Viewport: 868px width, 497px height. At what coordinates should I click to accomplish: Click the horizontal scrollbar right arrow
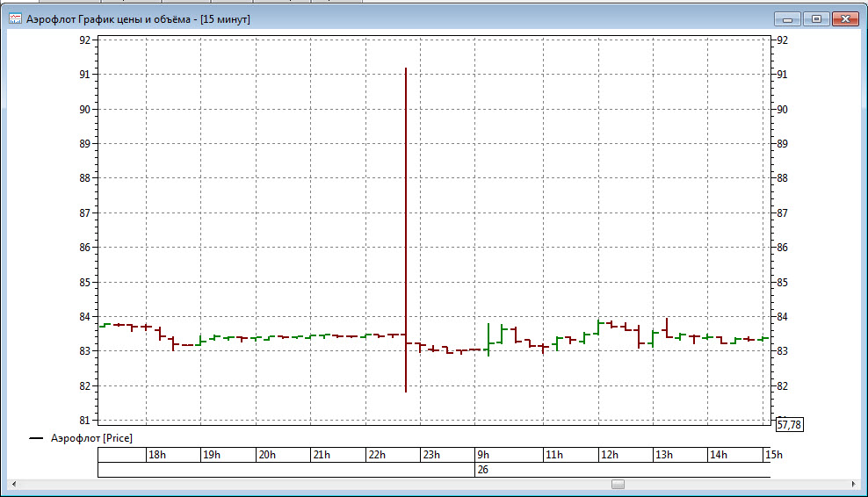(x=852, y=484)
